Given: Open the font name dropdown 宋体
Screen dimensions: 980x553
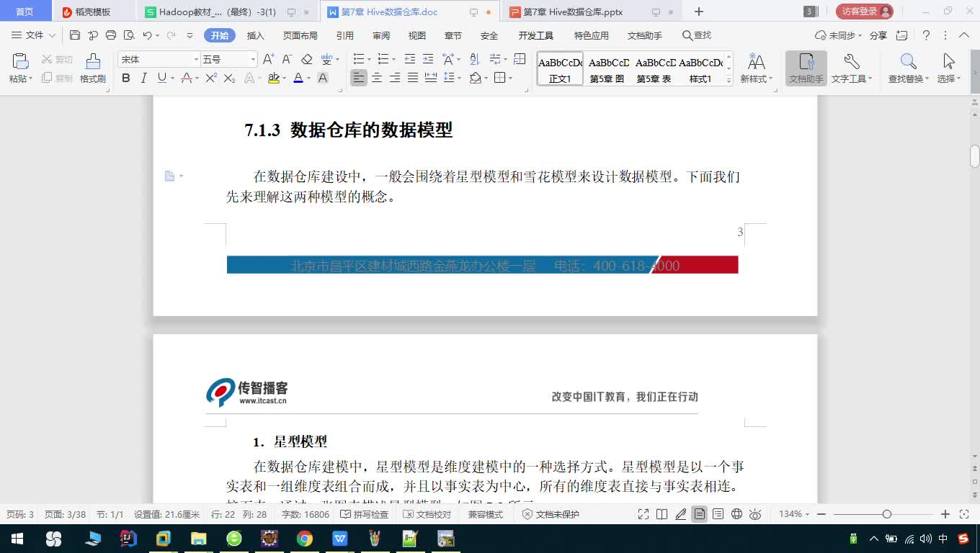Looking at the screenshot, I should tap(195, 59).
